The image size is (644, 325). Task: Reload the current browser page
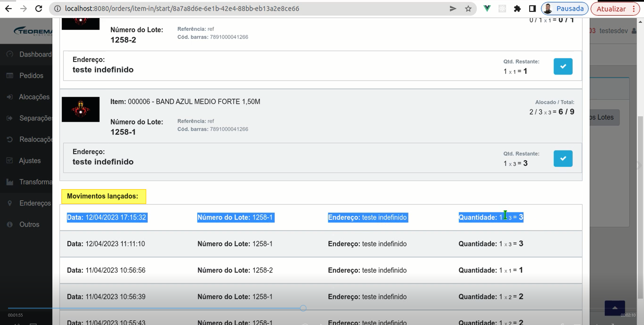pos(39,9)
